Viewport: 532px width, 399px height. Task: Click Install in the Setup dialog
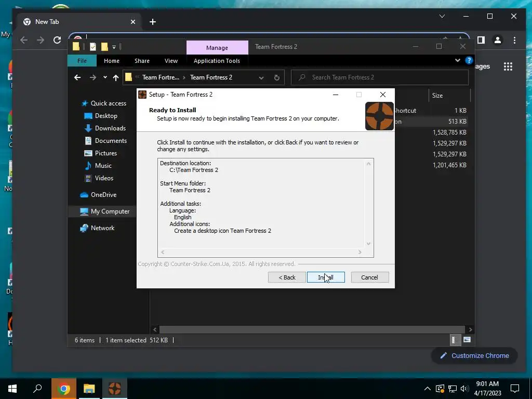point(326,277)
